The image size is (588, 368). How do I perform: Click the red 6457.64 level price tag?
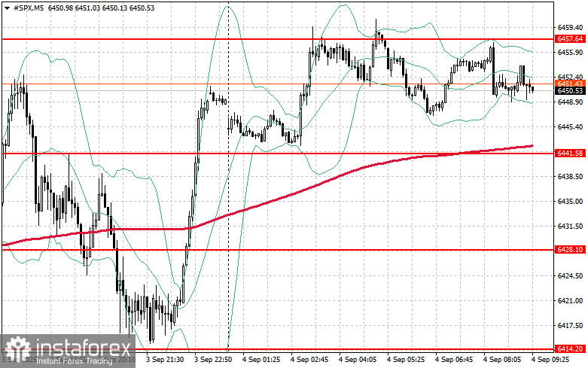pos(570,39)
